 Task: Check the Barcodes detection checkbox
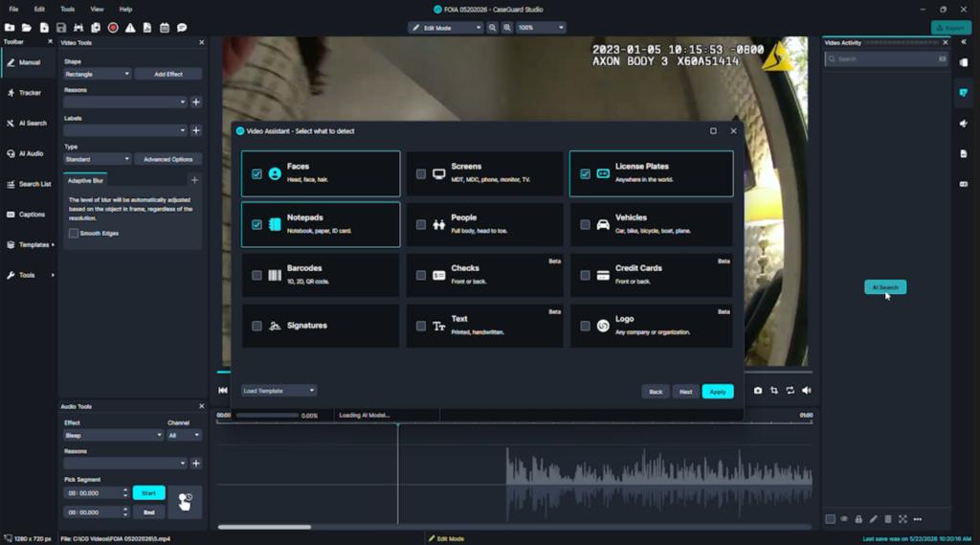tap(256, 275)
